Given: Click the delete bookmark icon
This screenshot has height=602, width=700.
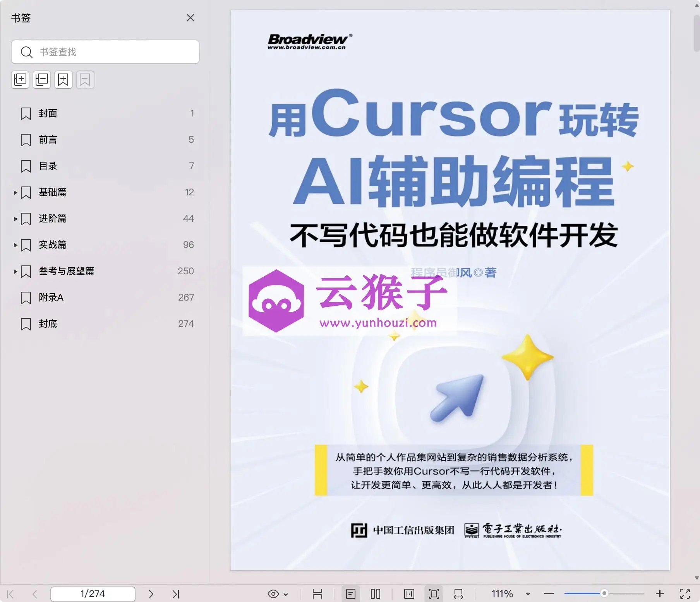Looking at the screenshot, I should (x=85, y=80).
